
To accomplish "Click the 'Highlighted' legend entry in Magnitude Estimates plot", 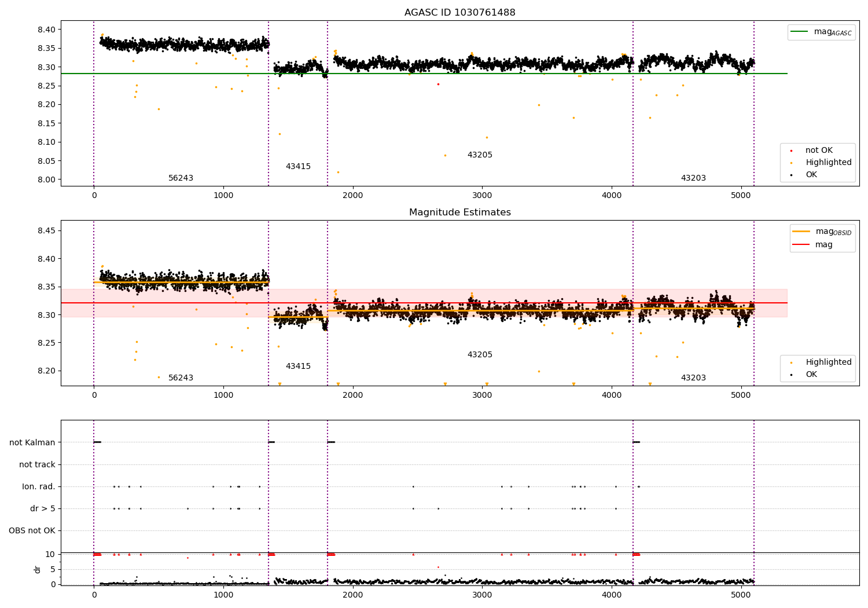I will pyautogui.click(x=829, y=362).
